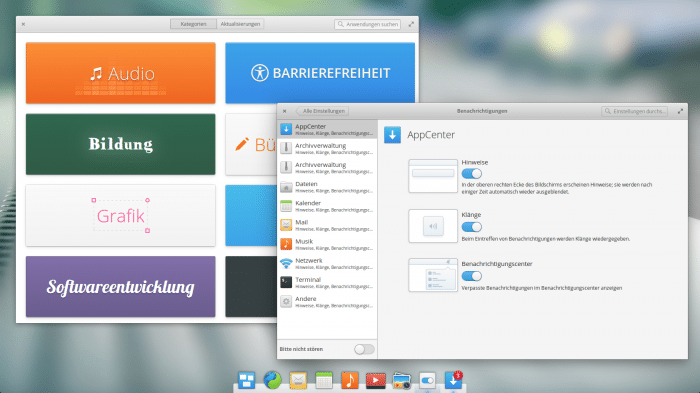
Task: Select the AppCenter row in notifications list
Action: [327, 129]
